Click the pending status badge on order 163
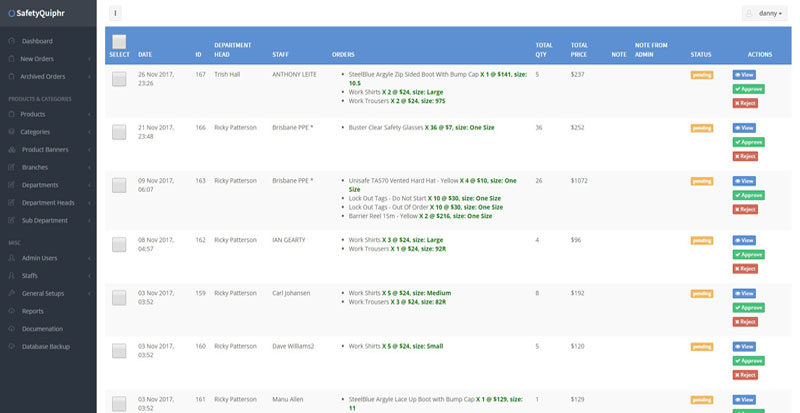Image resolution: width=800 pixels, height=413 pixels. pos(701,181)
